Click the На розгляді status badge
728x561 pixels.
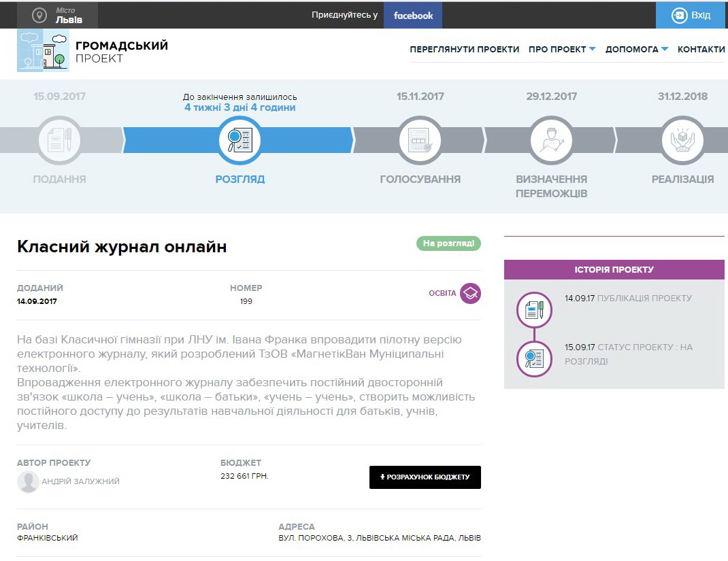point(448,243)
